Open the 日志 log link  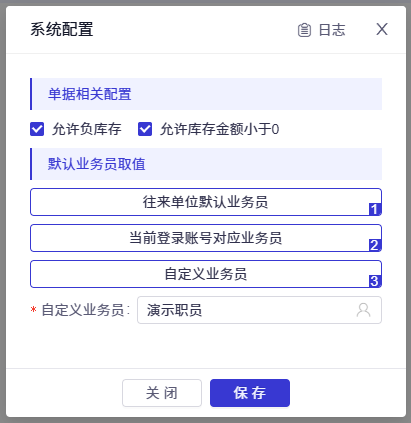(x=332, y=30)
